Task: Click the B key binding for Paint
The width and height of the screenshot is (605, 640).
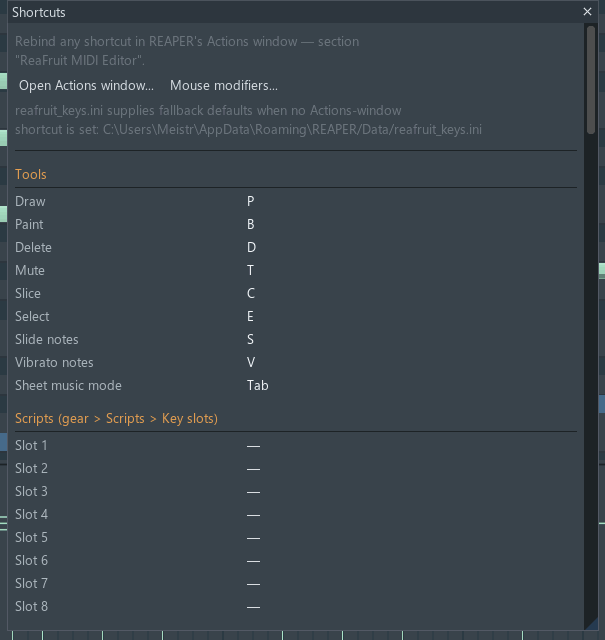Action: pos(251,224)
